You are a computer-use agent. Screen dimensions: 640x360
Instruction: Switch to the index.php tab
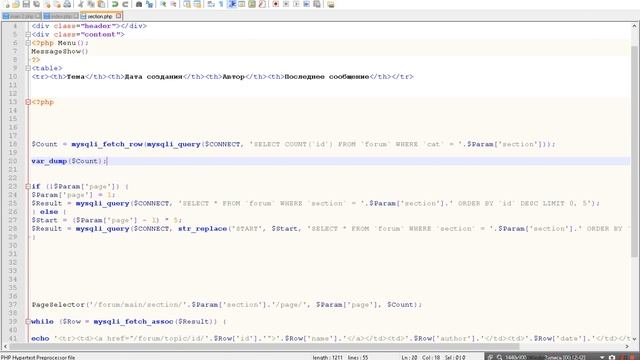tap(60, 16)
